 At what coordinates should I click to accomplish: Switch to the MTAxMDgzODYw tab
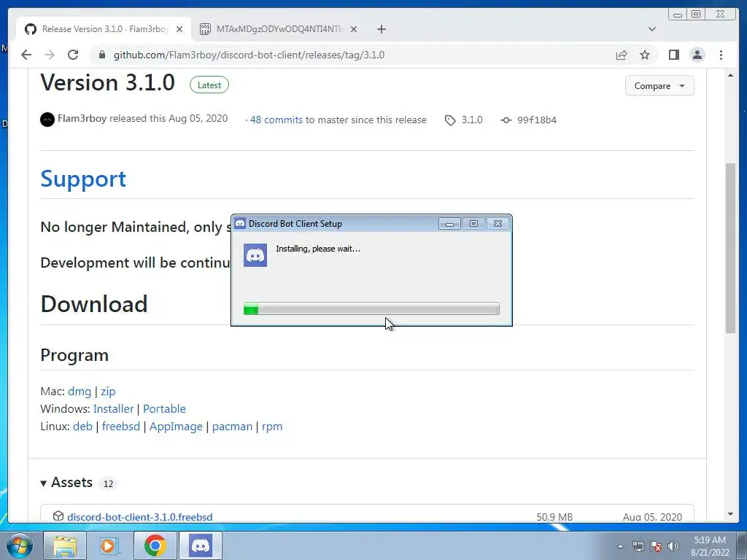click(x=279, y=29)
